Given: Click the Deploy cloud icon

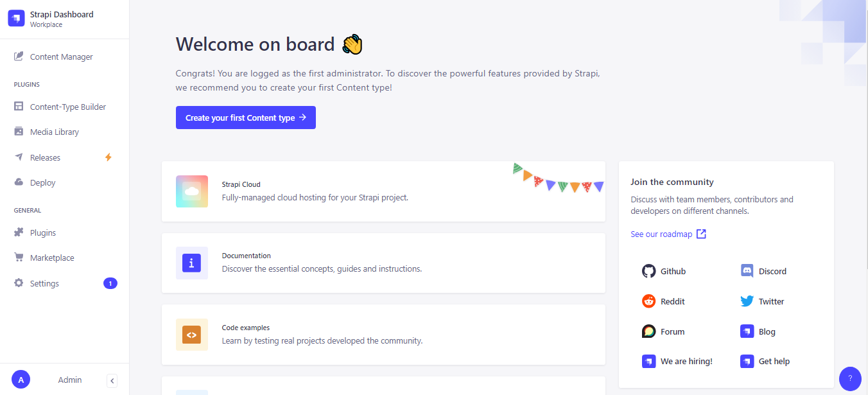Looking at the screenshot, I should click(x=19, y=182).
